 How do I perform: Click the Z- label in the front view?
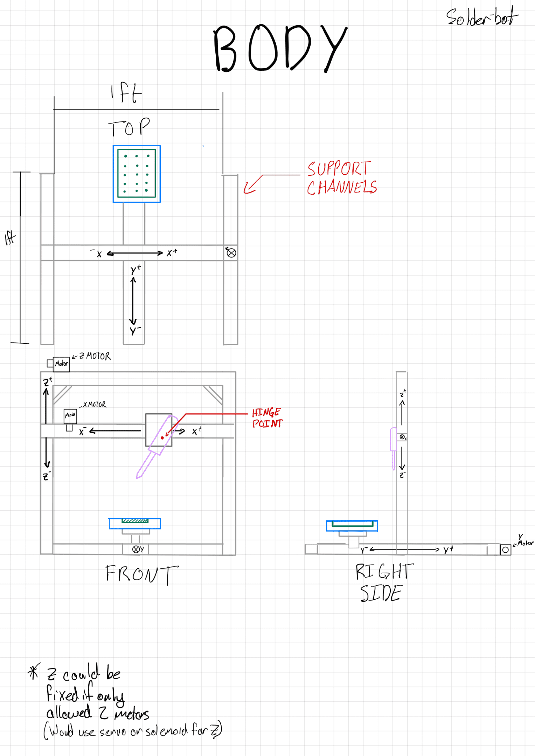click(x=47, y=476)
